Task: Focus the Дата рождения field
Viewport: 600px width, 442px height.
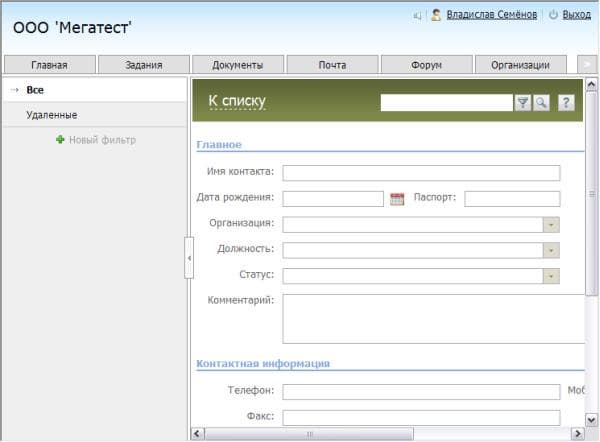Action: (333, 199)
